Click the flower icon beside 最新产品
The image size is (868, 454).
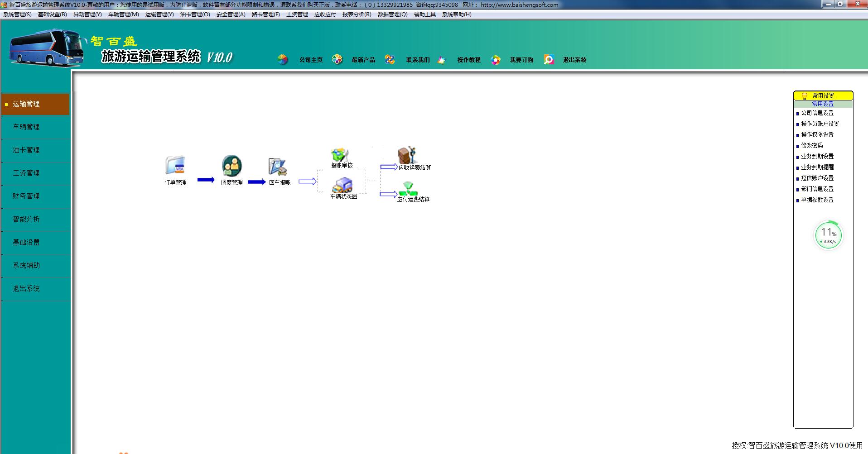[337, 59]
